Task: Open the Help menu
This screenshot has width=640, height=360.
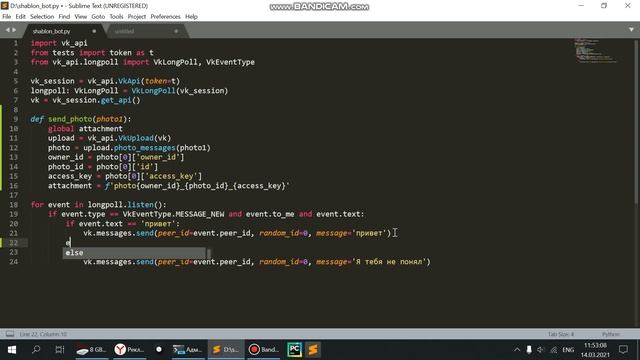Action: 191,17
